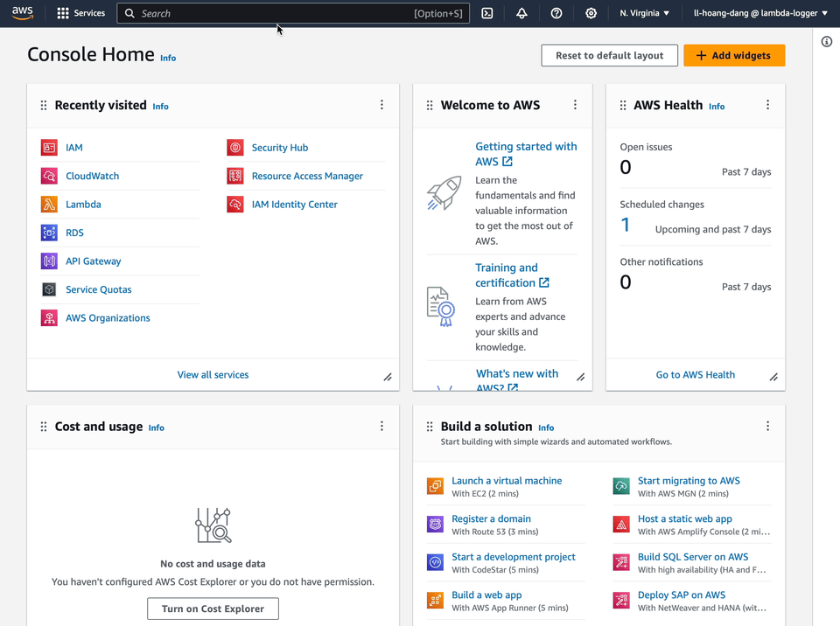840x626 pixels.
Task: Open Host a static web app link
Action: tap(684, 518)
